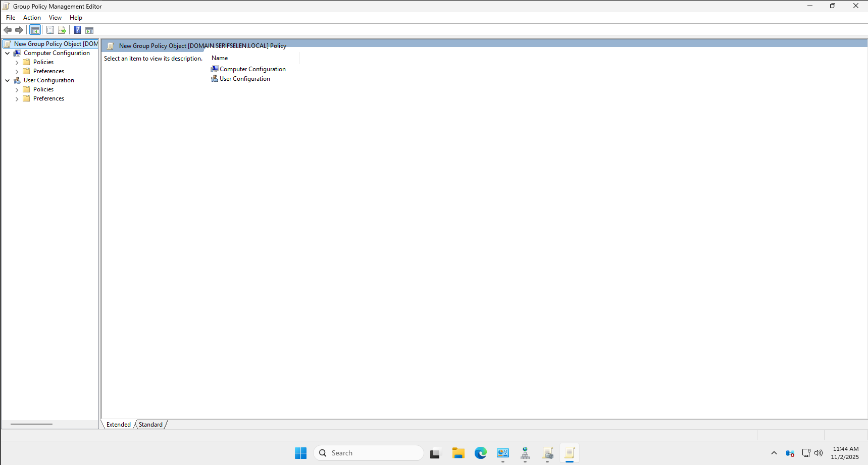Click the Forward arrow toolbar button

coord(19,30)
